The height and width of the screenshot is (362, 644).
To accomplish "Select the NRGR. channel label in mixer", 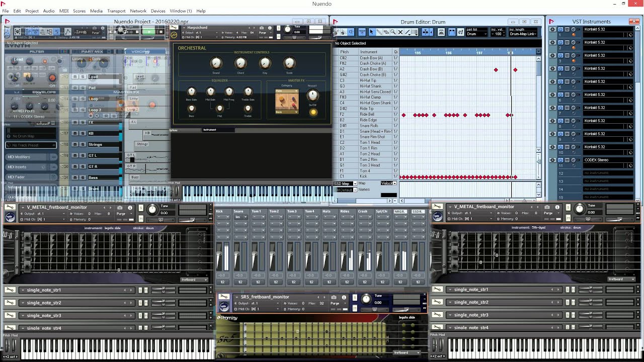I will 400,212.
